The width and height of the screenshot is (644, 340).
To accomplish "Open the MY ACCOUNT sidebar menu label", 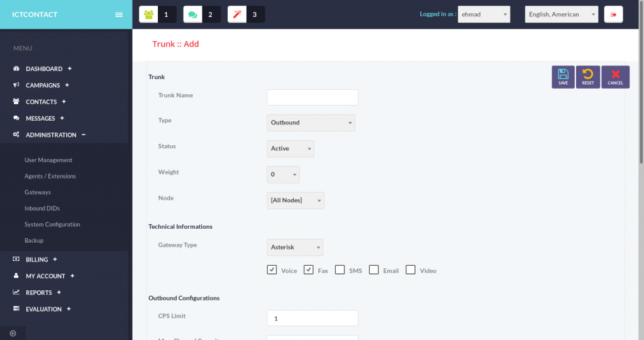I will [x=45, y=276].
